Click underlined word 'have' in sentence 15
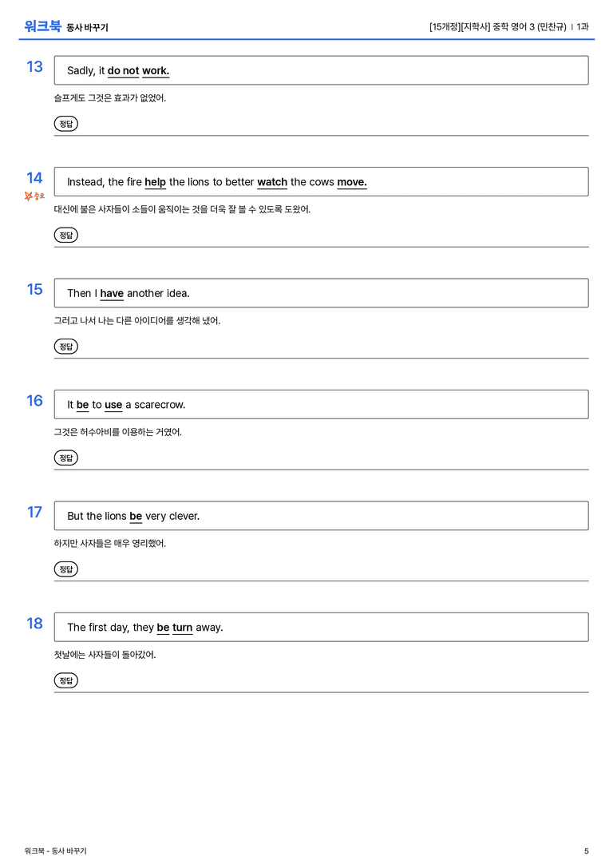Screen dimensions: 613x868 tap(112, 293)
